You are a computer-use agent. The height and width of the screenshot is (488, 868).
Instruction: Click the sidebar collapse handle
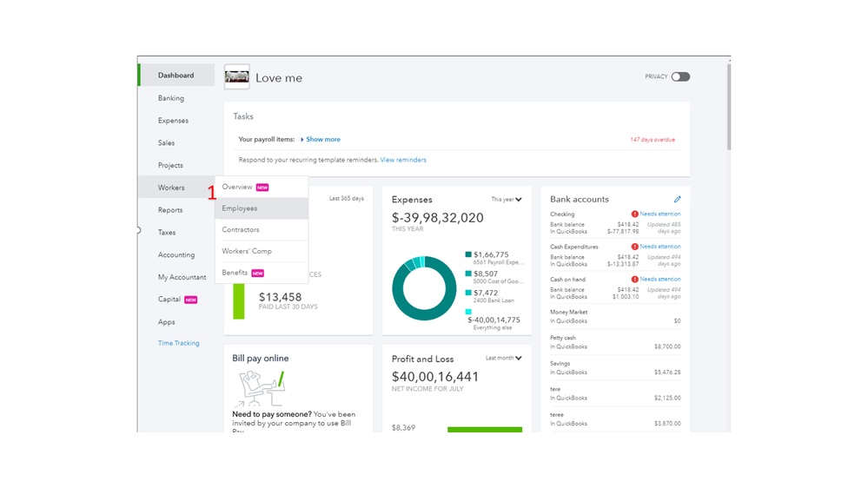coord(138,230)
